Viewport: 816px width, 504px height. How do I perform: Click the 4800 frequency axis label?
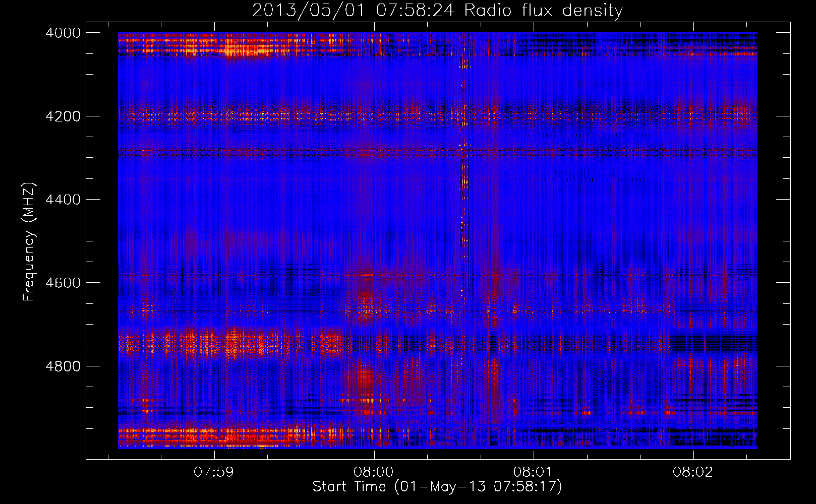pyautogui.click(x=63, y=366)
